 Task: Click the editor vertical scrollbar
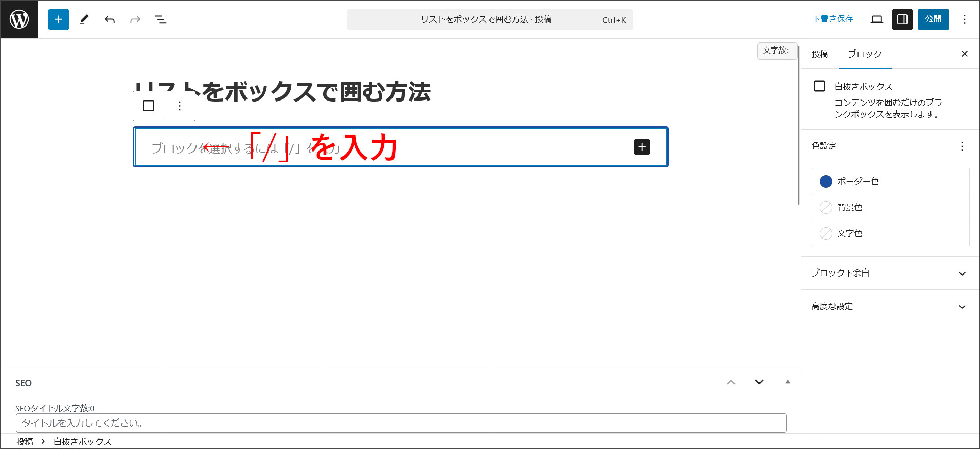point(799,125)
